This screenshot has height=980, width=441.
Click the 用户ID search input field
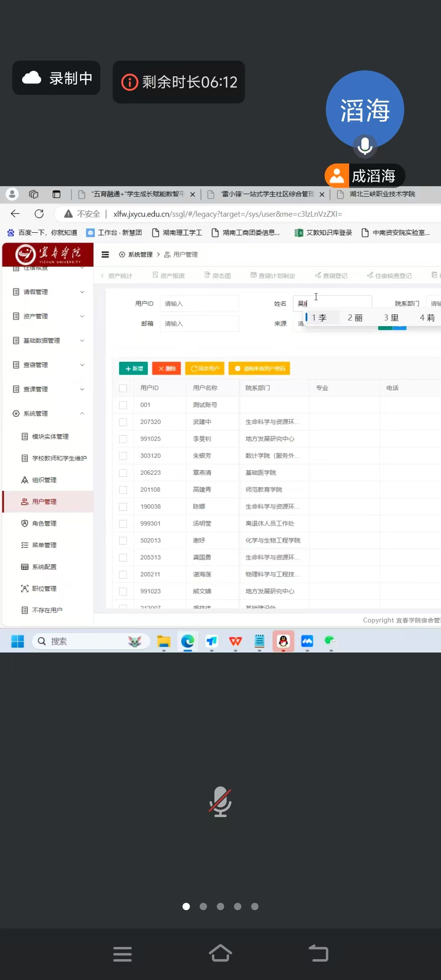pos(199,303)
